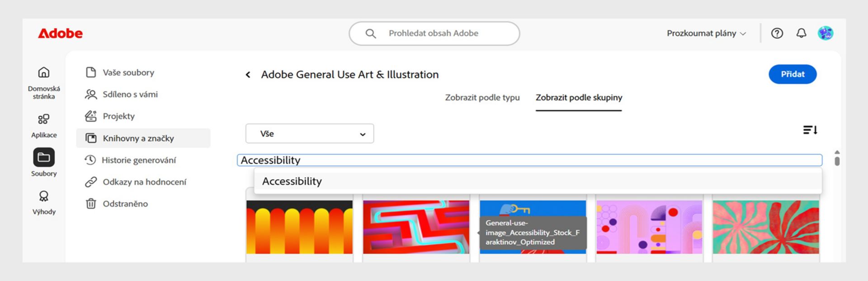868x281 pixels.
Task: Open the red maze illustration thumbnail
Action: click(416, 227)
